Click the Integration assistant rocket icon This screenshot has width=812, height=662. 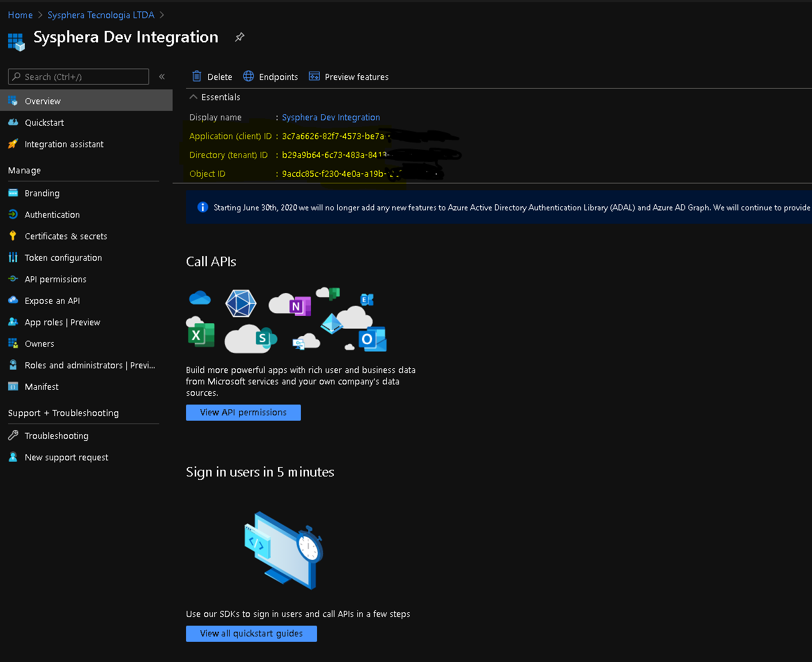13,144
